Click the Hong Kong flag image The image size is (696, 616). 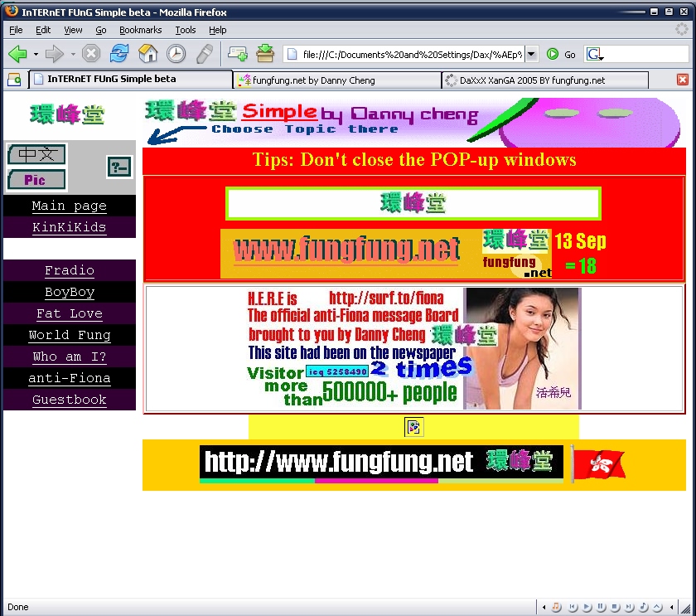pos(599,464)
